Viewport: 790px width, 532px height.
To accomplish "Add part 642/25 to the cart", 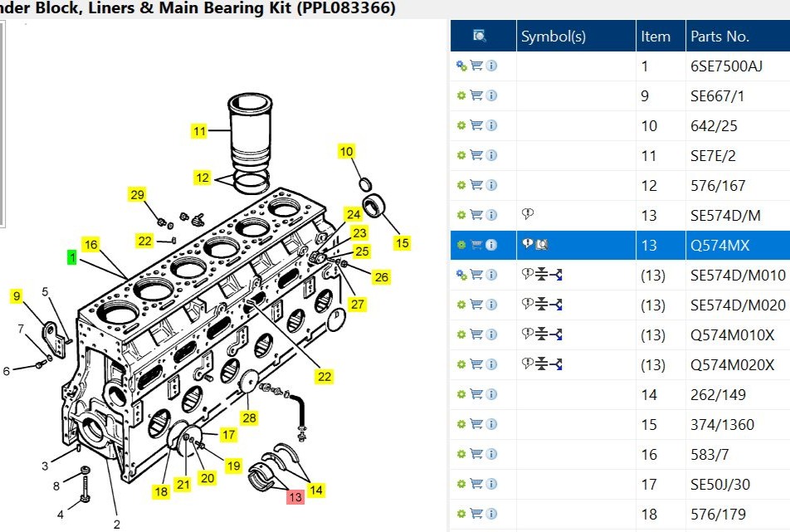I will (x=476, y=125).
